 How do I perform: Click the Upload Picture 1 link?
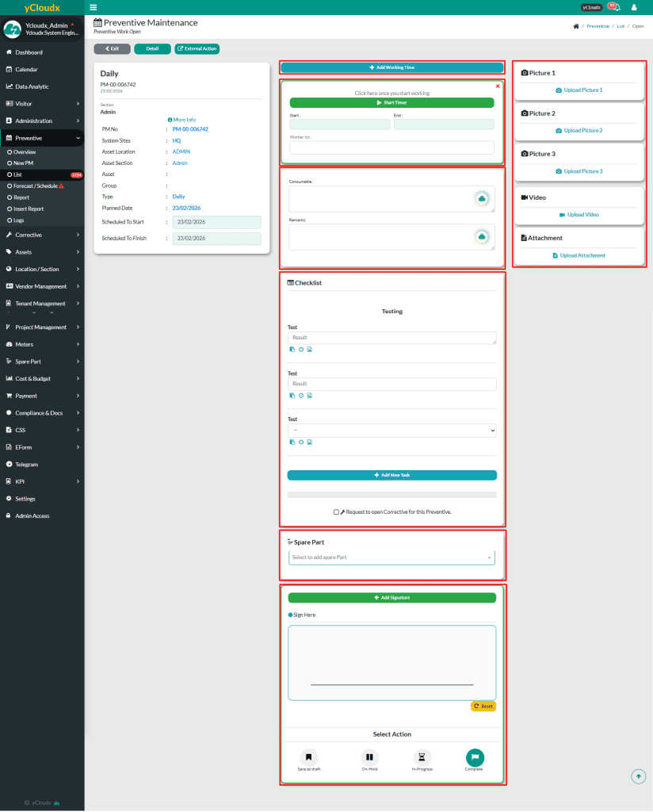click(x=579, y=90)
